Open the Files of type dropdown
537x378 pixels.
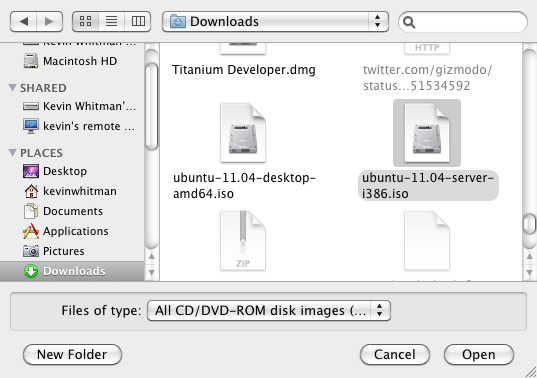pos(269,311)
